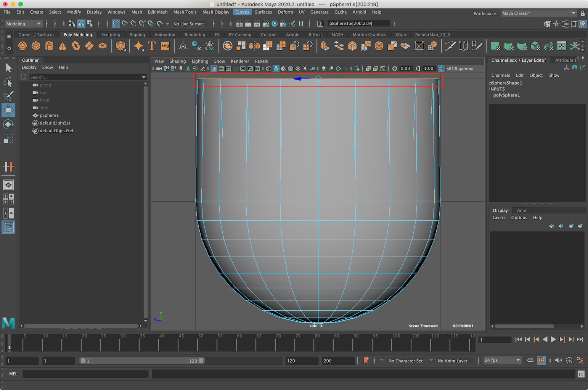This screenshot has width=588, height=390.
Task: Select the Move tool in the toolbox
Action: pos(8,110)
